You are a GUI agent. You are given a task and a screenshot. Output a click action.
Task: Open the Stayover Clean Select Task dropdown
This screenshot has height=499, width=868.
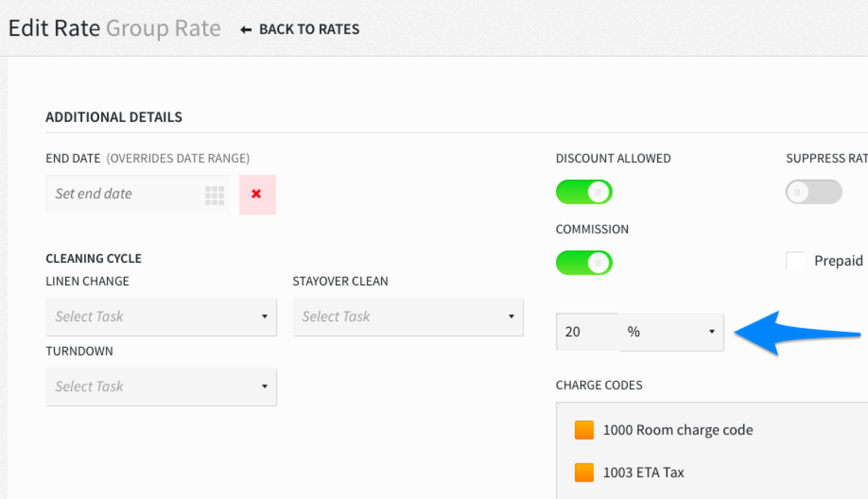pyautogui.click(x=408, y=317)
